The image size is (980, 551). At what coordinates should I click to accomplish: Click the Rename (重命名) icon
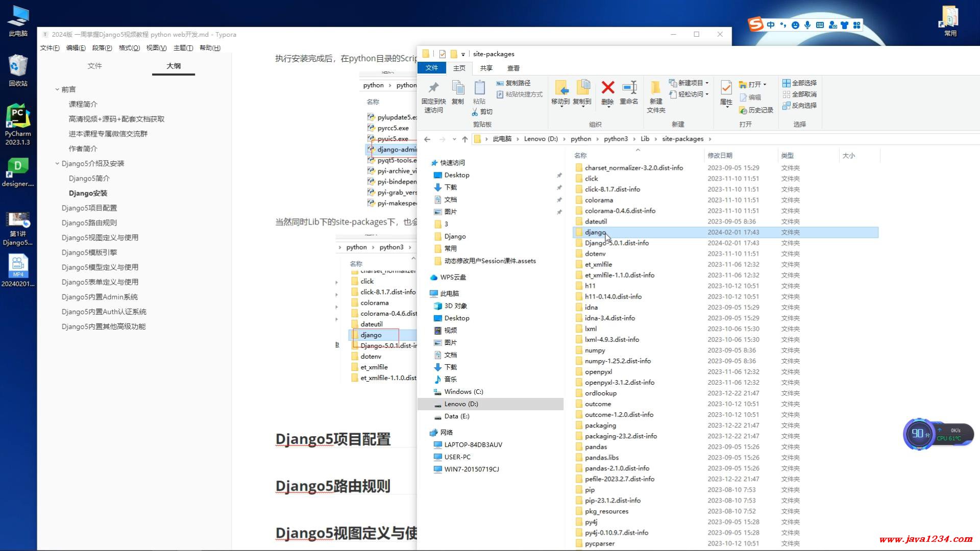click(x=629, y=88)
